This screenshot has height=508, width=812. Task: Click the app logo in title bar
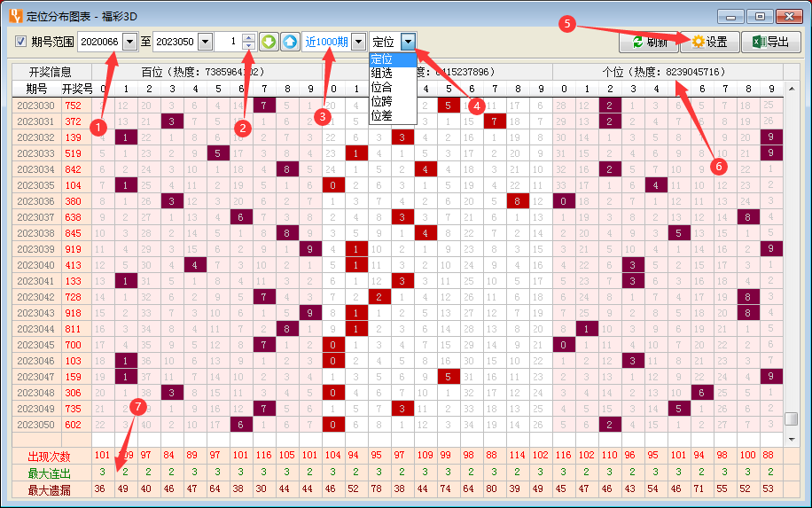16,16
